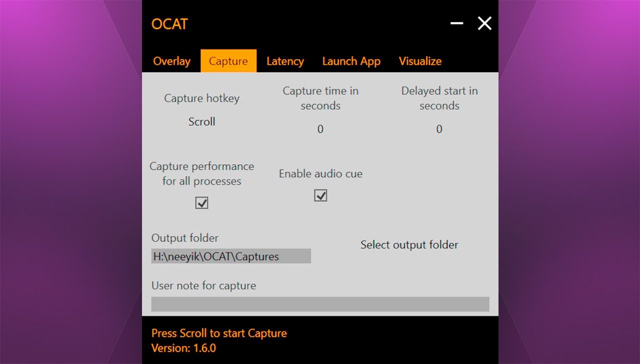Disable the Enable audio cue checkbox
The width and height of the screenshot is (640, 364).
click(320, 196)
